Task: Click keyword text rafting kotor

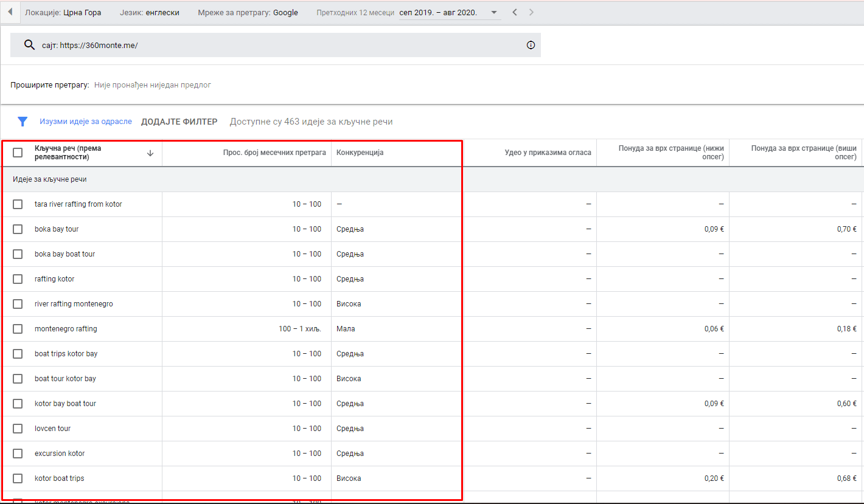Action: (x=55, y=279)
